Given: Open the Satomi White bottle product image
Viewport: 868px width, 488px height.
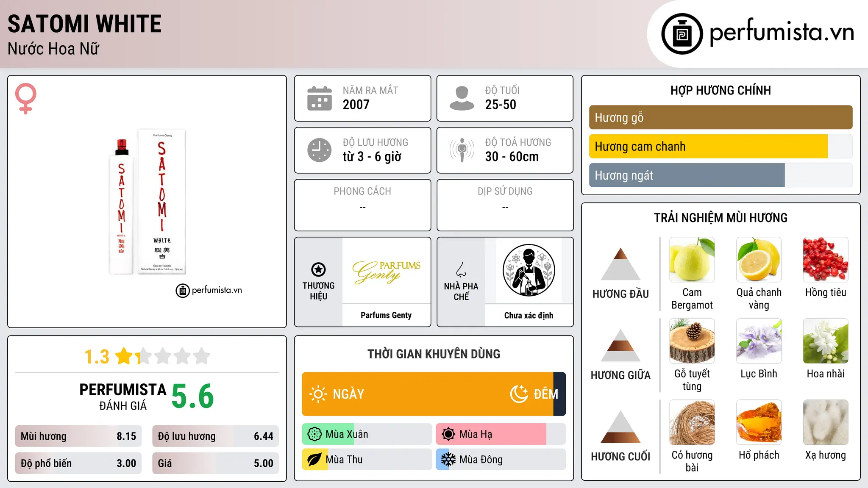Looking at the screenshot, I should (x=147, y=202).
